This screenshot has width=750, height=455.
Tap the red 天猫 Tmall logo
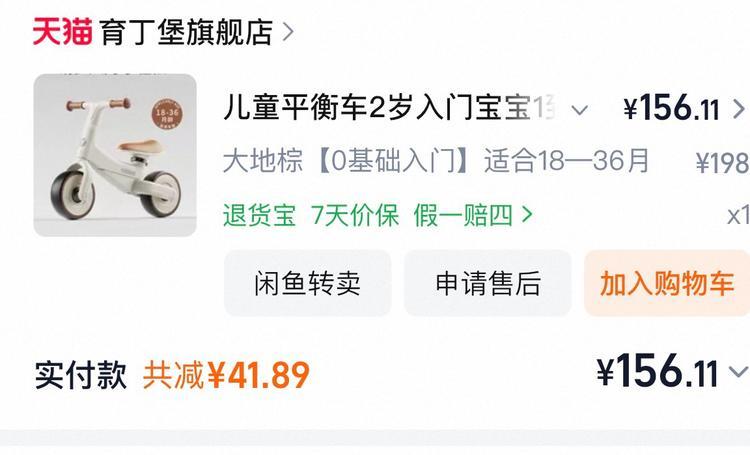(62, 32)
